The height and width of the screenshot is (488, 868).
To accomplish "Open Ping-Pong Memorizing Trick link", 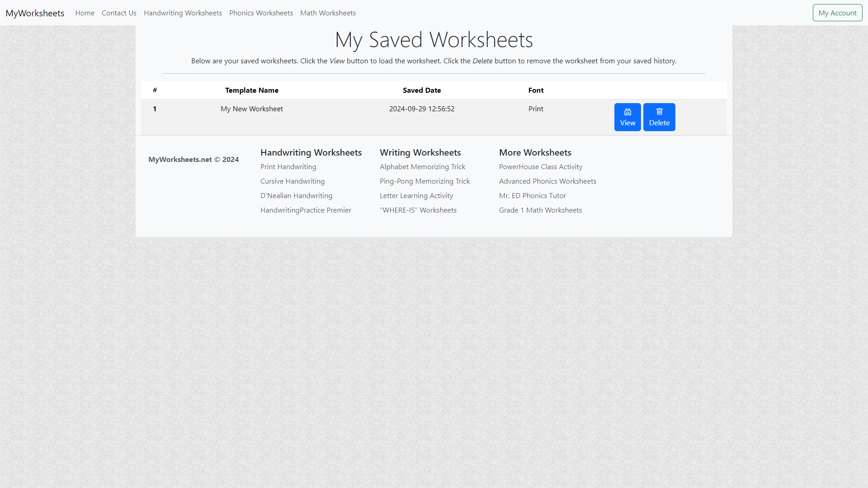I will (425, 181).
